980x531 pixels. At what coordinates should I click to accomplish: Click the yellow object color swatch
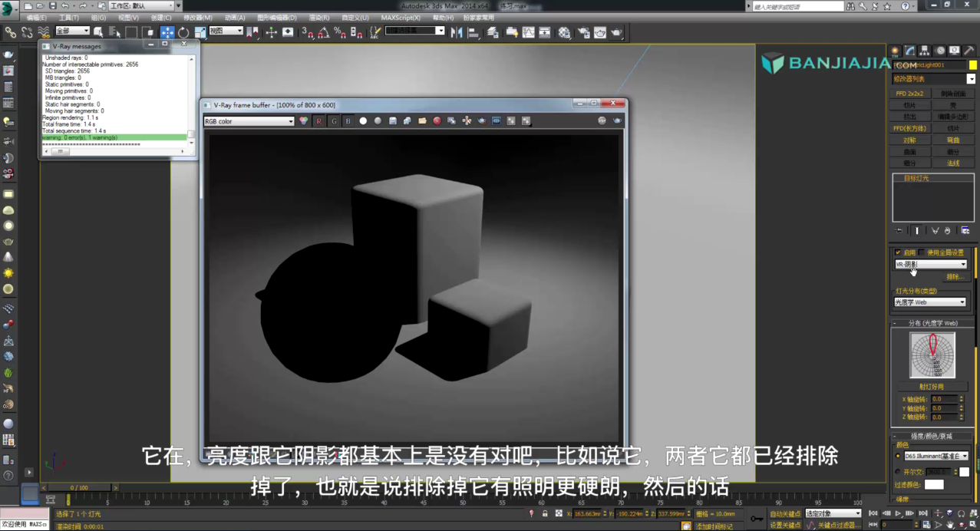click(x=972, y=65)
